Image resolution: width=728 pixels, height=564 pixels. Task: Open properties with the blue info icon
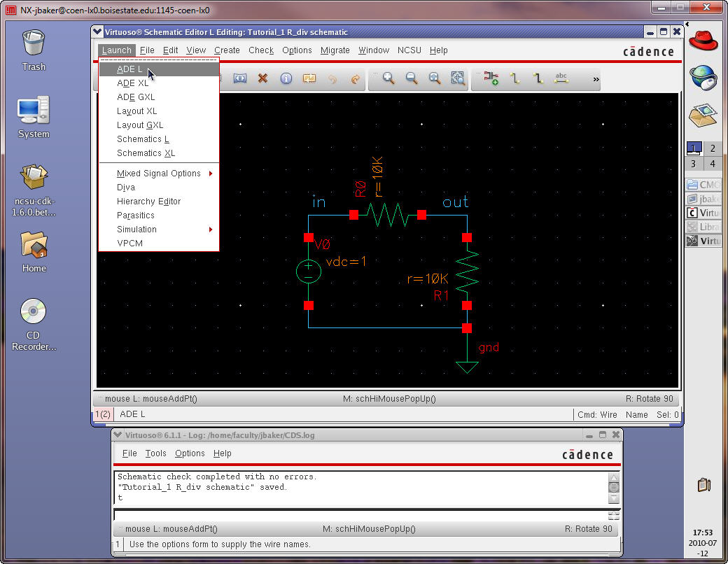click(x=286, y=79)
